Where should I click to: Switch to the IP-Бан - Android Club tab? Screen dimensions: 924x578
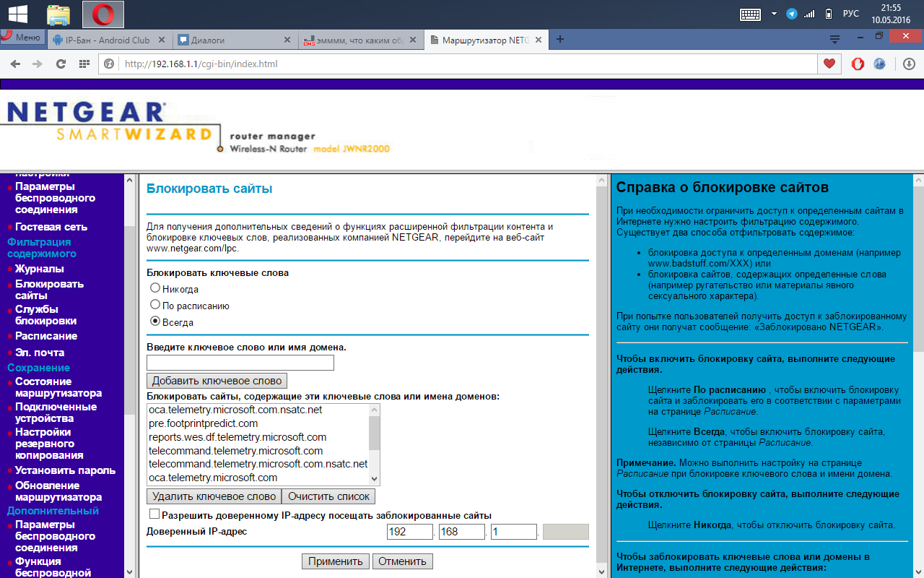[110, 40]
